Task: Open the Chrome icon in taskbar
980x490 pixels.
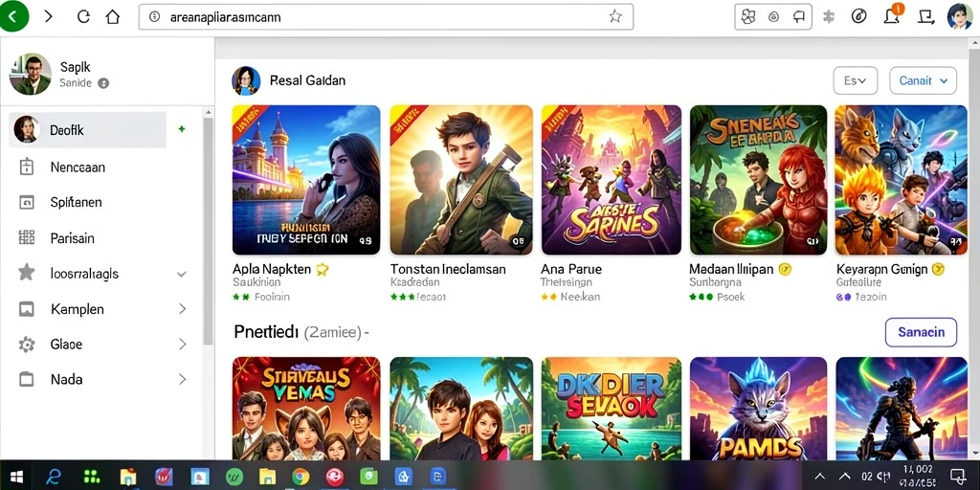Action: [301, 477]
